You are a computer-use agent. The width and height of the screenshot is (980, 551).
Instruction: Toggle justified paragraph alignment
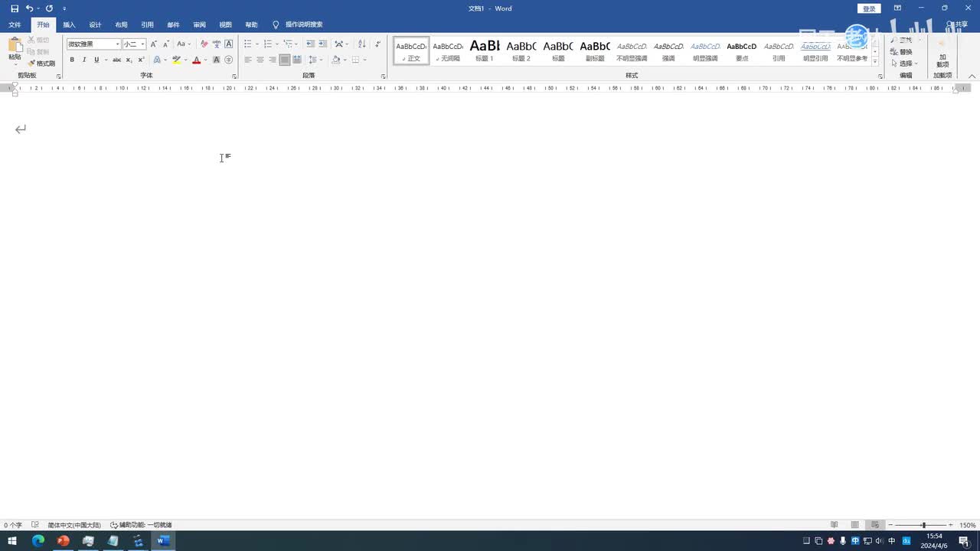[x=285, y=60]
